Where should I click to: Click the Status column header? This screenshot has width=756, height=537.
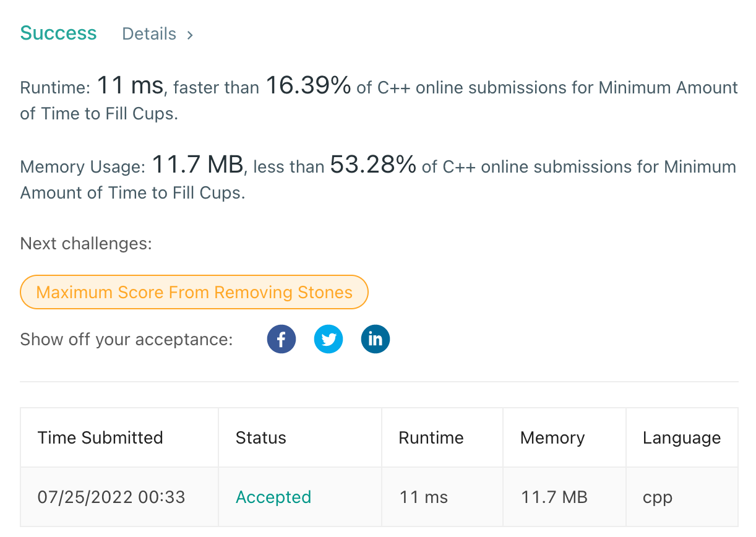[261, 437]
